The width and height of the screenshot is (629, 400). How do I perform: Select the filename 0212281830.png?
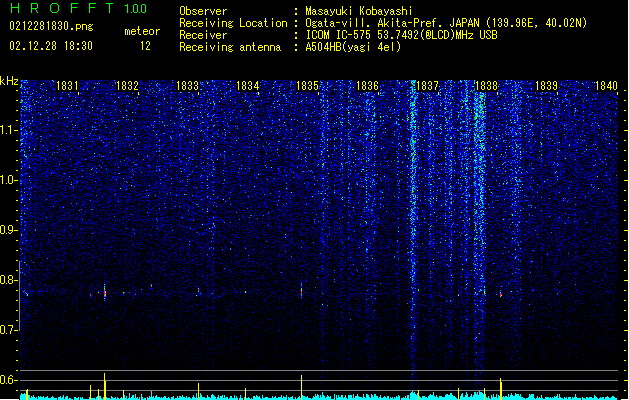click(x=51, y=26)
